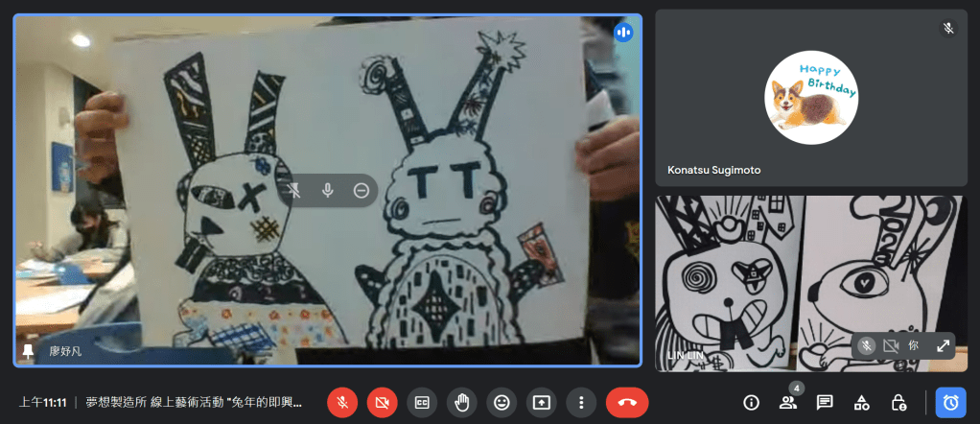Screen dimensions: 980x424
Task: Open host controls lock icon
Action: pos(898,402)
